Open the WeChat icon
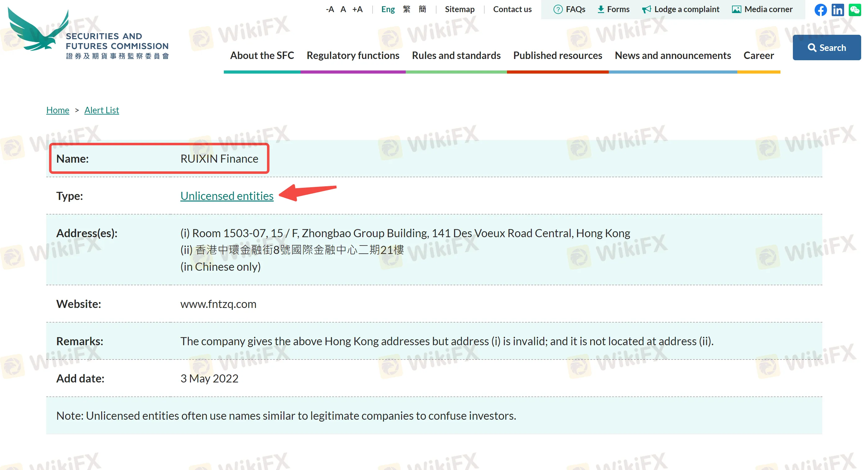Image resolution: width=868 pixels, height=470 pixels. (x=855, y=10)
